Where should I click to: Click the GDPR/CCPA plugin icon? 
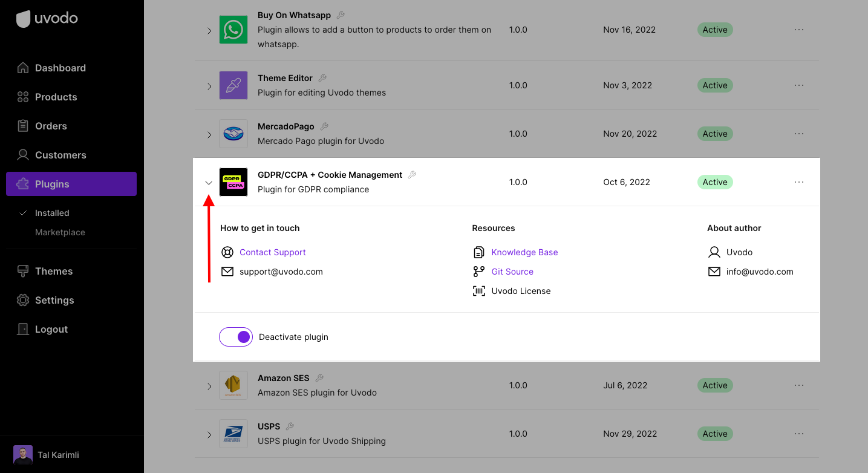(x=233, y=182)
